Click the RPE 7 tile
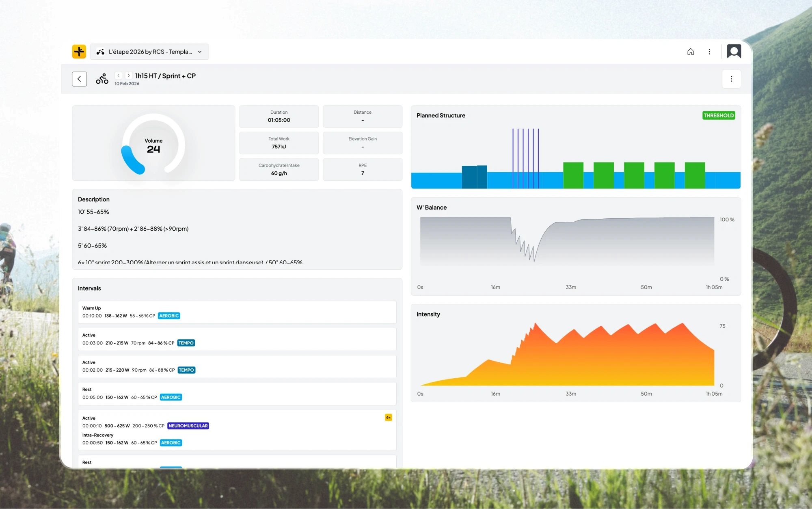The width and height of the screenshot is (812, 509). pyautogui.click(x=362, y=169)
